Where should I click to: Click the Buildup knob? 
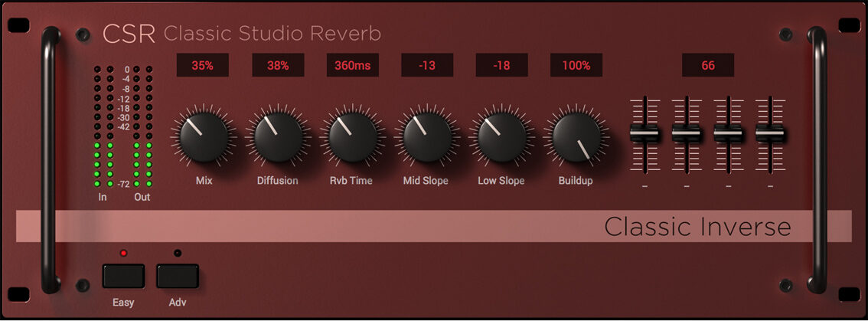click(576, 137)
